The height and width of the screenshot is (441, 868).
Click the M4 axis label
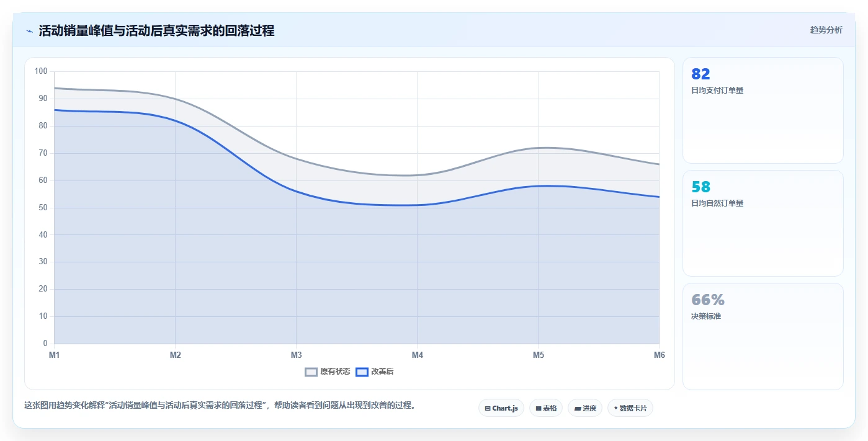point(418,355)
